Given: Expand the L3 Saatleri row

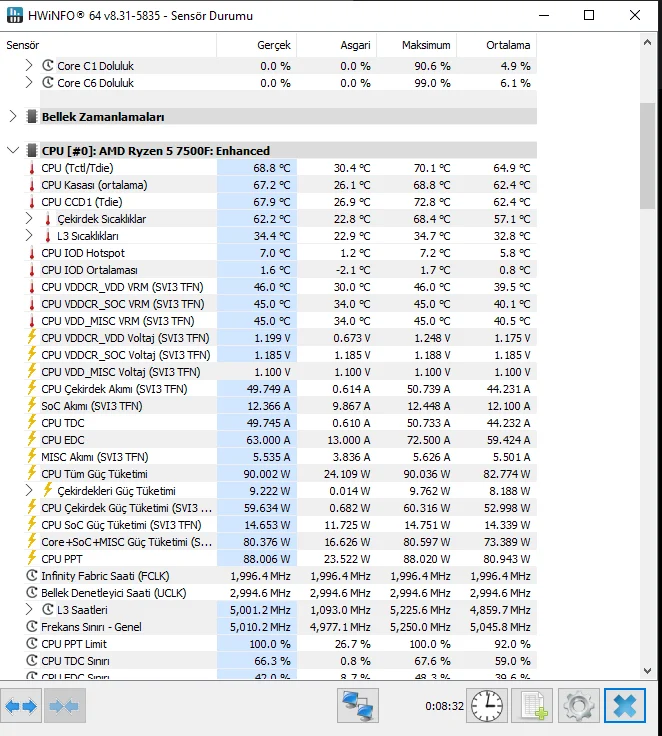Looking at the screenshot, I should point(29,609).
